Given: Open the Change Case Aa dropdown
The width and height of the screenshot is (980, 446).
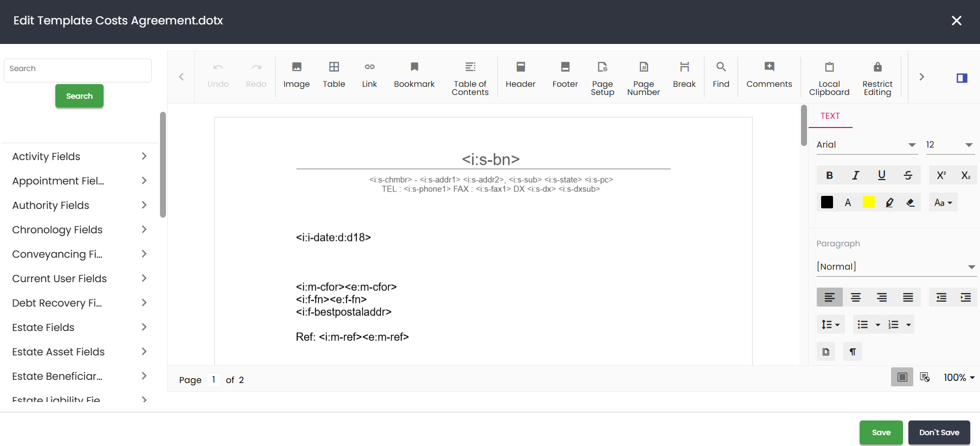Looking at the screenshot, I should [943, 202].
